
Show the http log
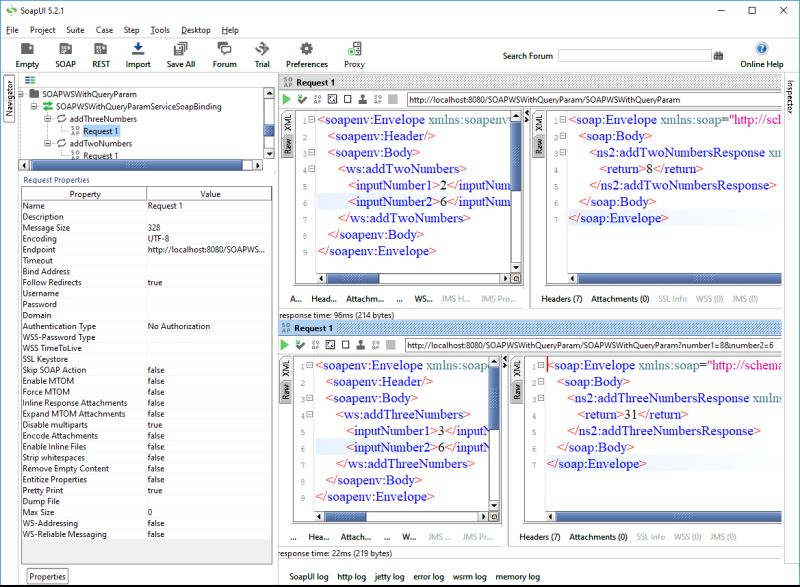point(351,577)
